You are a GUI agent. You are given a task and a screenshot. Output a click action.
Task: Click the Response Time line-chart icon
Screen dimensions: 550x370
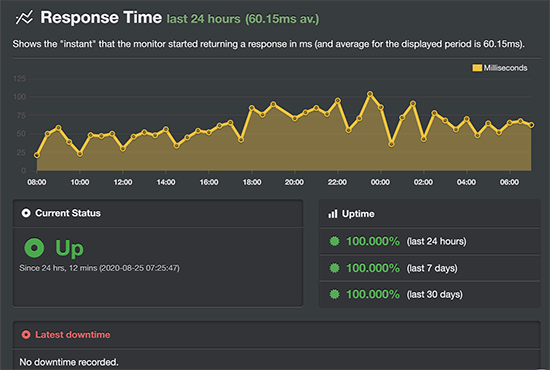pos(24,18)
